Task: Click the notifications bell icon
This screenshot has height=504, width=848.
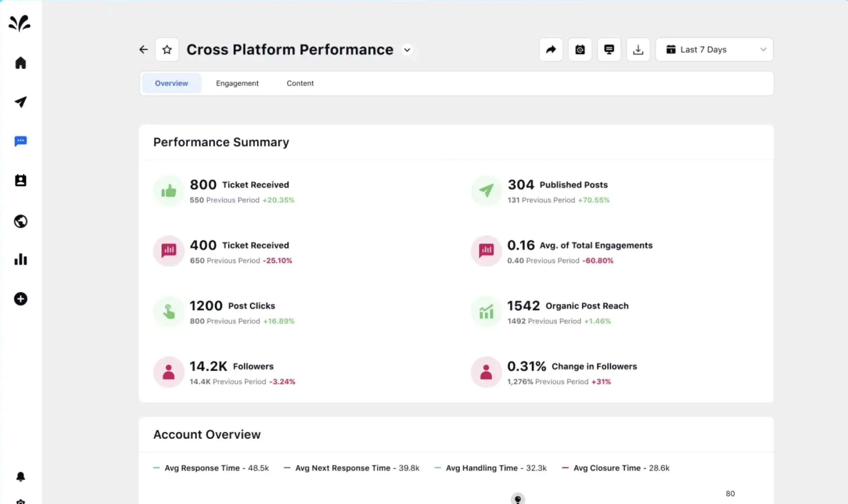Action: 20,476
